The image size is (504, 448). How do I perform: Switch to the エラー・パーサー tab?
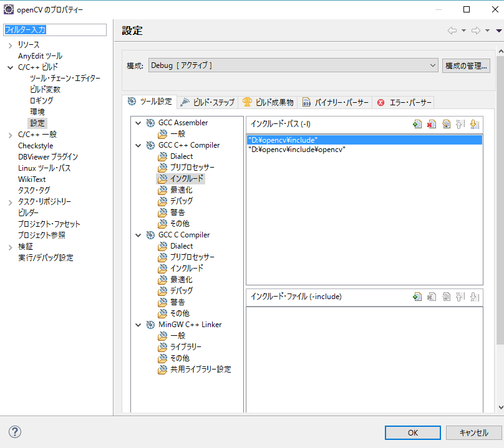point(404,102)
